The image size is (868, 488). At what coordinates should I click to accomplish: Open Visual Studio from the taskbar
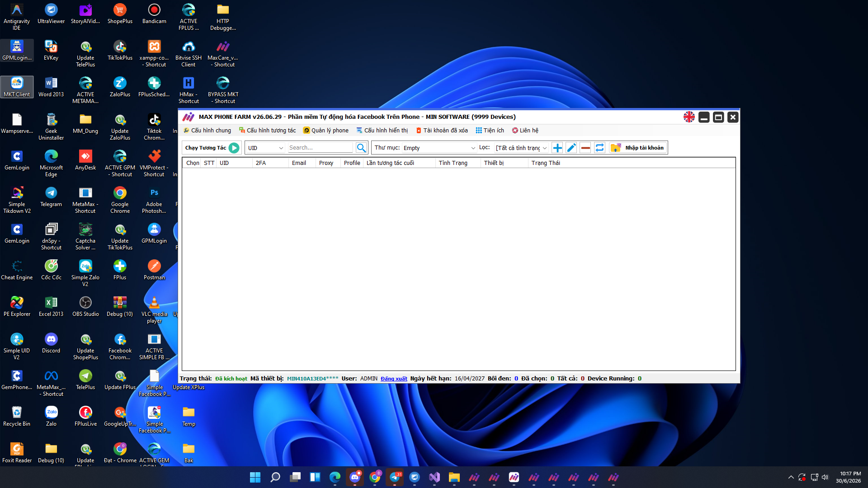(x=434, y=477)
